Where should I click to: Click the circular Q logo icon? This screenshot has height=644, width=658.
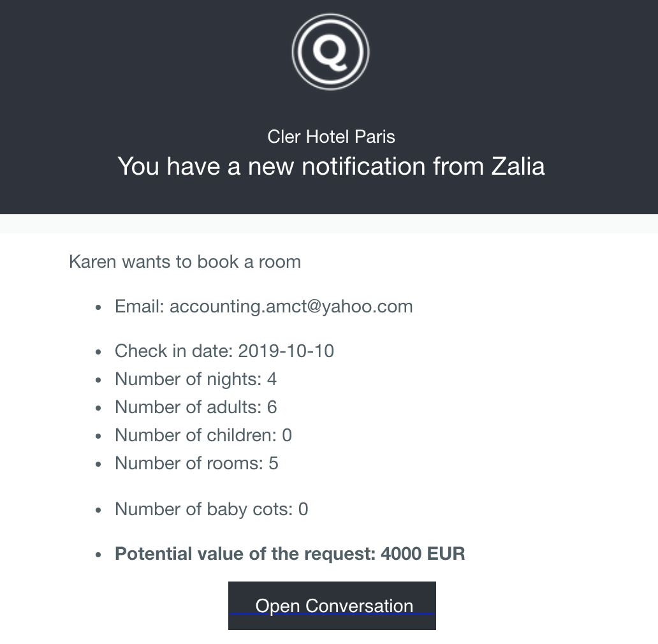click(x=330, y=52)
